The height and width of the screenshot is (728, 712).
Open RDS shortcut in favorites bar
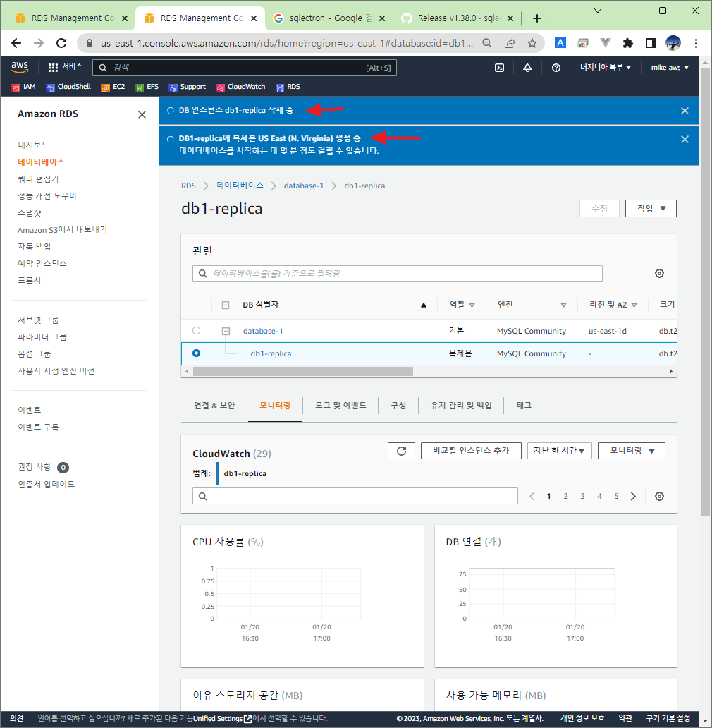[x=288, y=87]
